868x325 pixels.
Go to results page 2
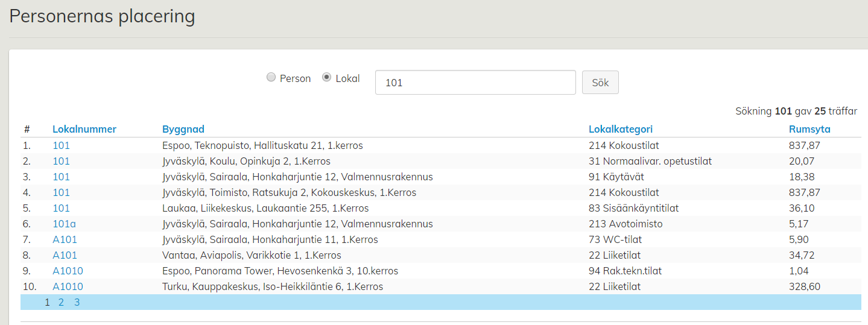click(x=62, y=303)
